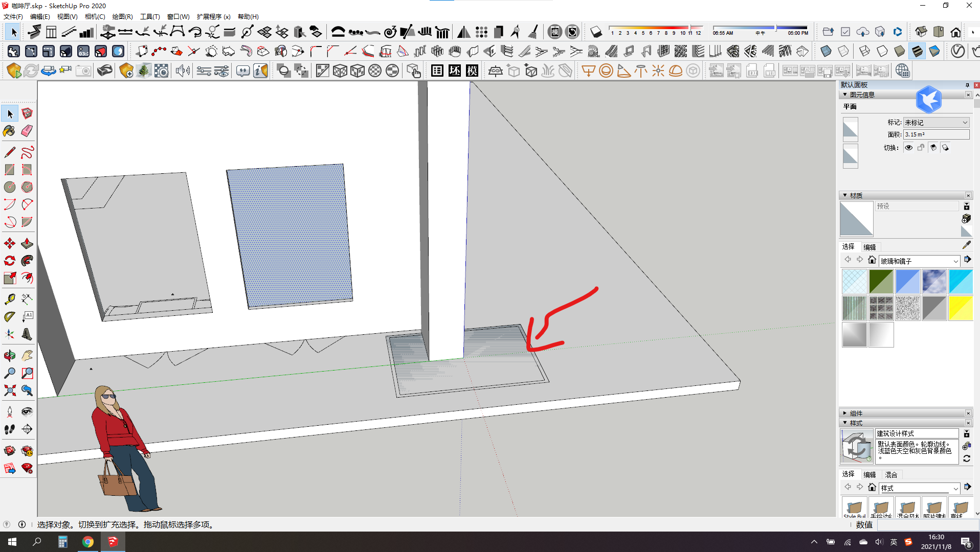Choose the translucent blue glass swatch
The height and width of the screenshot is (552, 980).
click(907, 282)
